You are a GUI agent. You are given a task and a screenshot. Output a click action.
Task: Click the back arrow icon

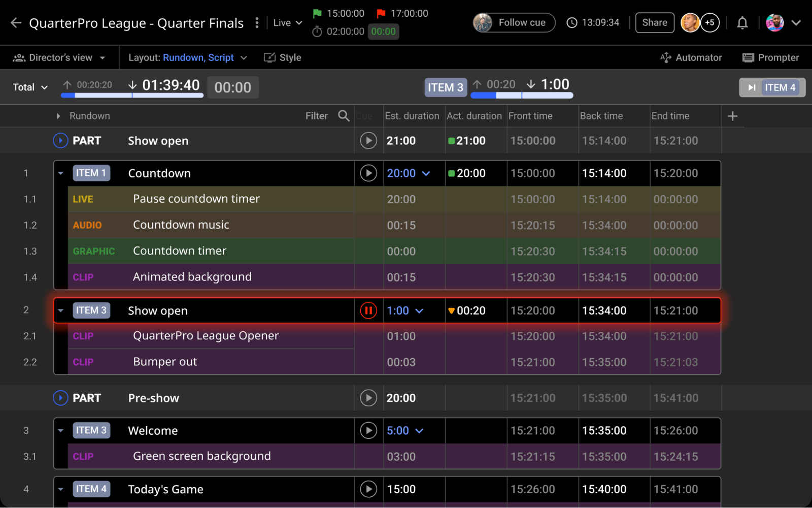click(x=16, y=23)
